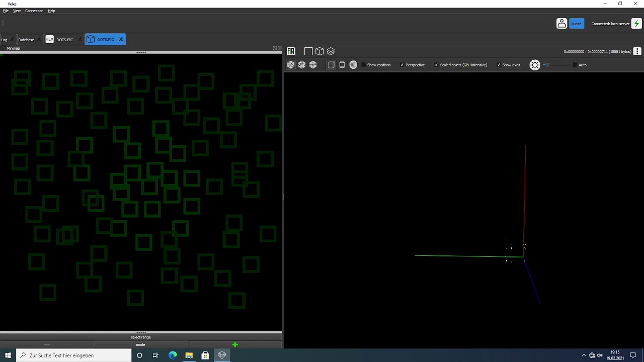Click the address range 0x00000000 : 0x00002711 text

click(x=597, y=51)
